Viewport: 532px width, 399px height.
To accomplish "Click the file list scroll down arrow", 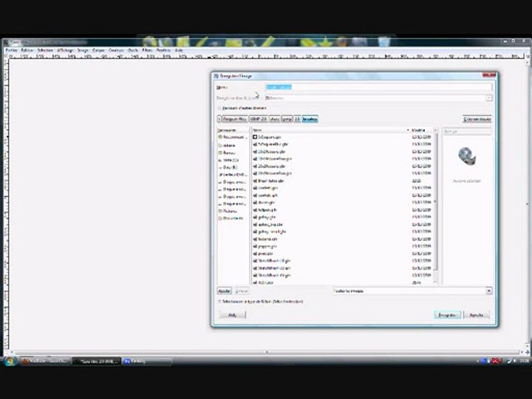I will pos(436,282).
